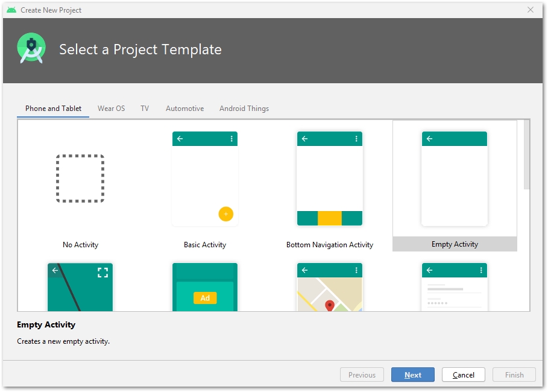The height and width of the screenshot is (392, 548).
Task: Click the dotted square No Activity icon
Action: pos(80,179)
